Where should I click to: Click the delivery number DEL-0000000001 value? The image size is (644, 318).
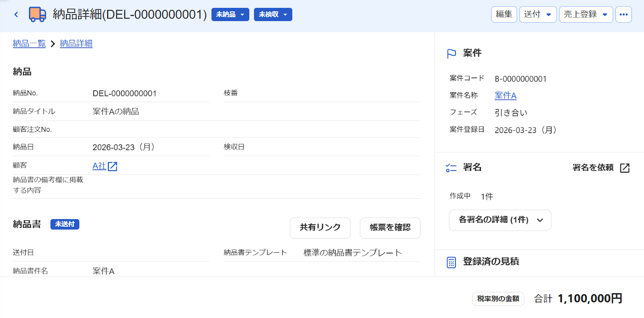(124, 94)
